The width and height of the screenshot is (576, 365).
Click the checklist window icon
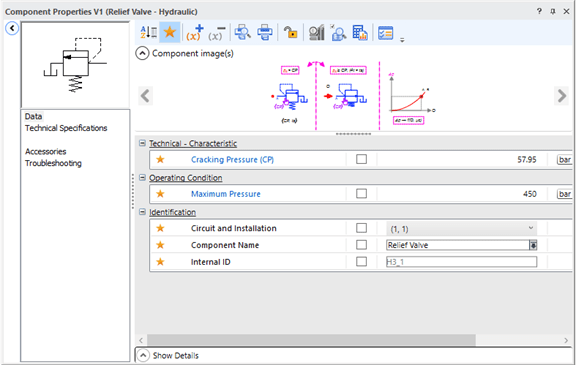pyautogui.click(x=385, y=33)
